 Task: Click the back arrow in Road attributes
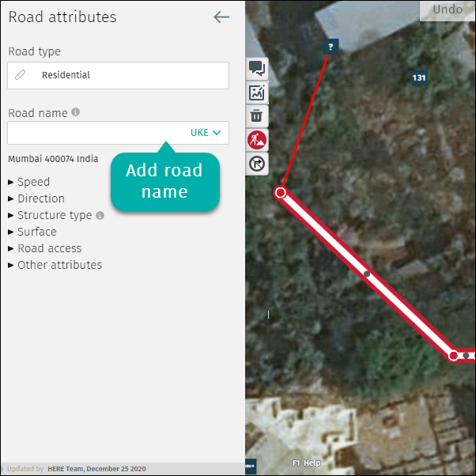pos(221,17)
